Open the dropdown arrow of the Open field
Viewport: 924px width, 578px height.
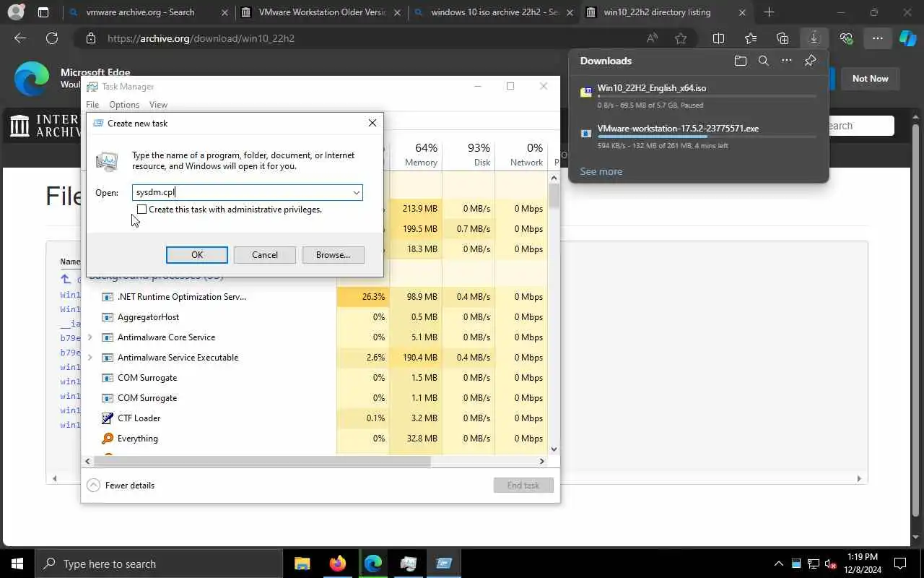pos(356,193)
